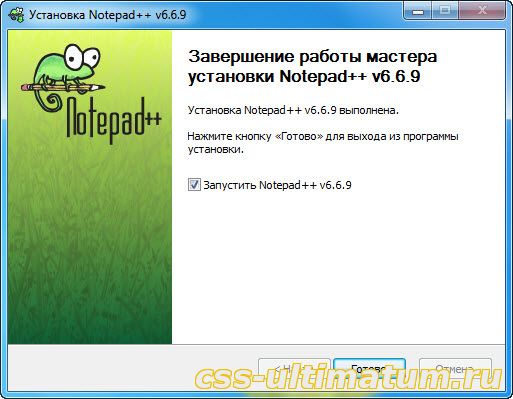Maximize the installer window
The image size is (513, 399).
[x=445, y=11]
